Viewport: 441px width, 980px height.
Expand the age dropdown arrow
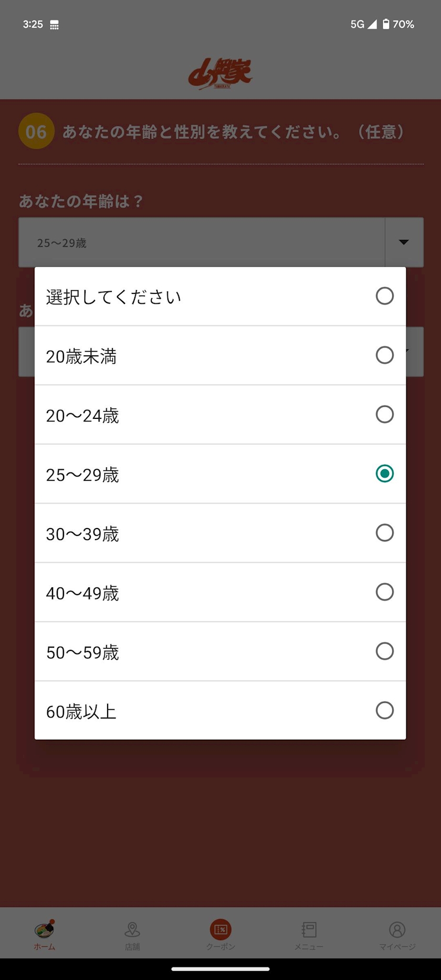click(404, 243)
